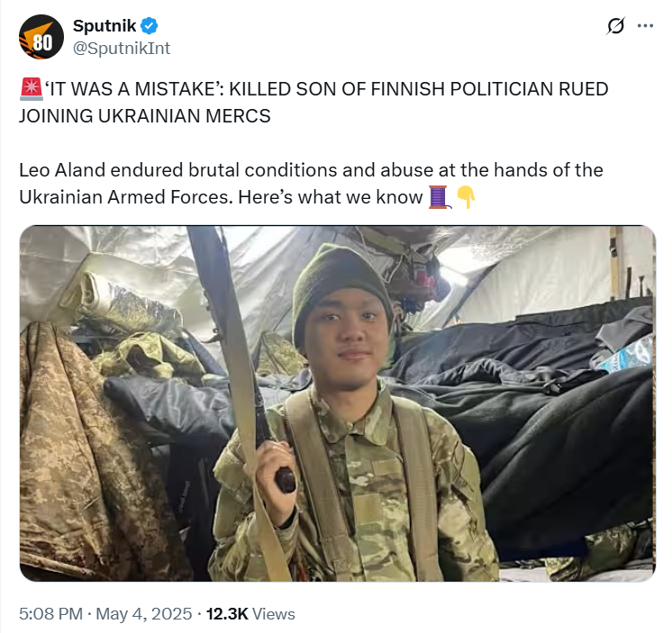
Task: Open the Grok explain-post icon
Action: pos(616,26)
